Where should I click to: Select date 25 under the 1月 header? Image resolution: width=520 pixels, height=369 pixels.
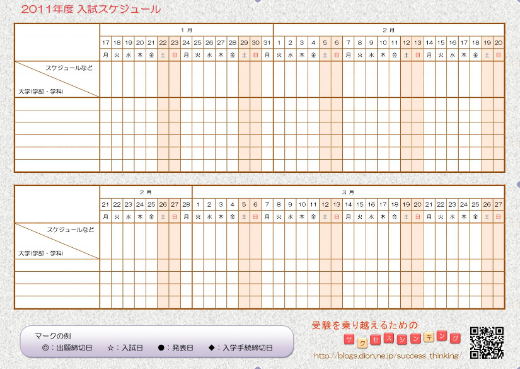pos(198,42)
